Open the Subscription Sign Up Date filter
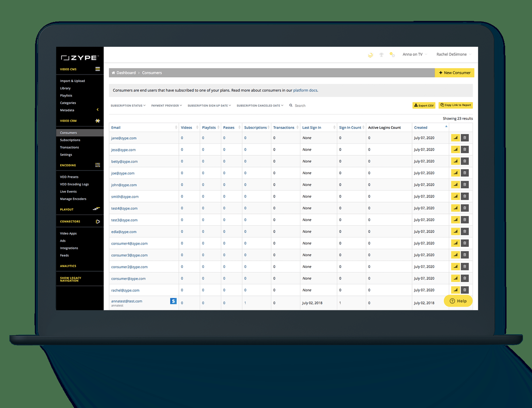Viewport: 532px width, 408px height. pos(209,106)
